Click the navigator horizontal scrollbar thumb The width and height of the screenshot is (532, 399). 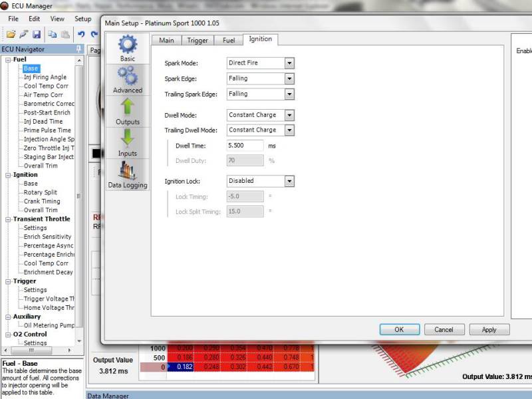31,350
